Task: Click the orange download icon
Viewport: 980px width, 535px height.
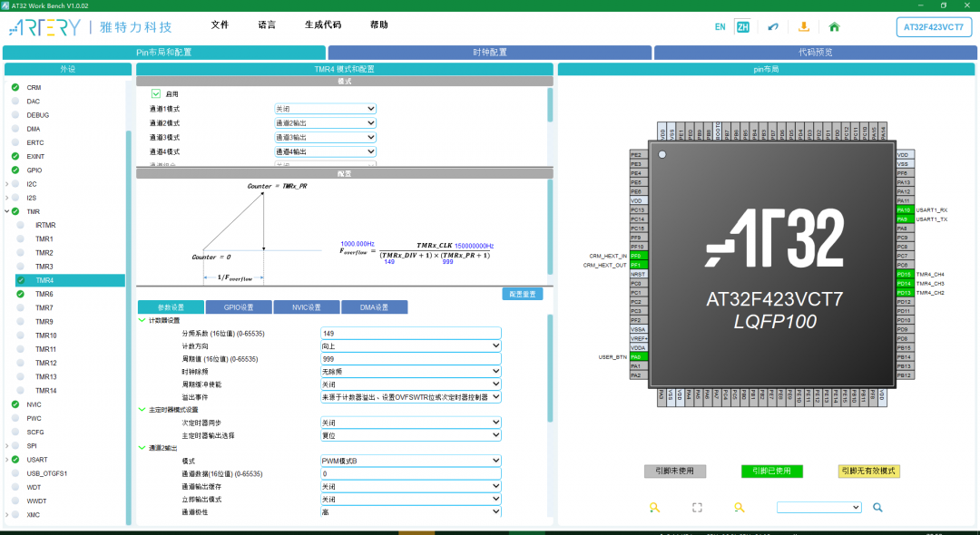Action: point(804,27)
